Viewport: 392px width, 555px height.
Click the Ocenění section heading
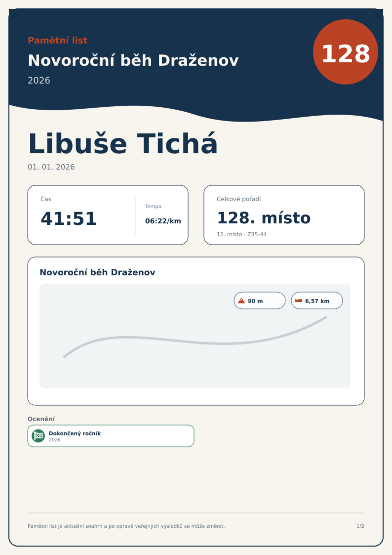point(41,419)
